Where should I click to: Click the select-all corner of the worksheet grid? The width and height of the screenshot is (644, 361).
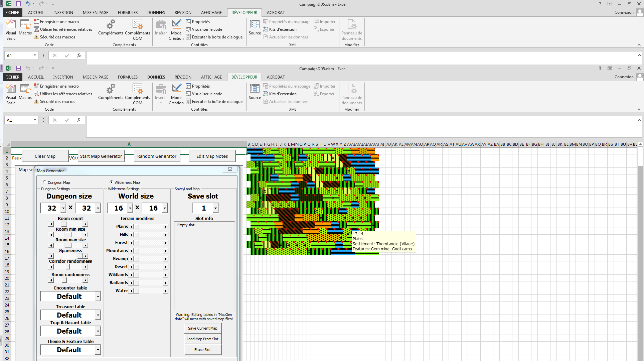coord(7,144)
